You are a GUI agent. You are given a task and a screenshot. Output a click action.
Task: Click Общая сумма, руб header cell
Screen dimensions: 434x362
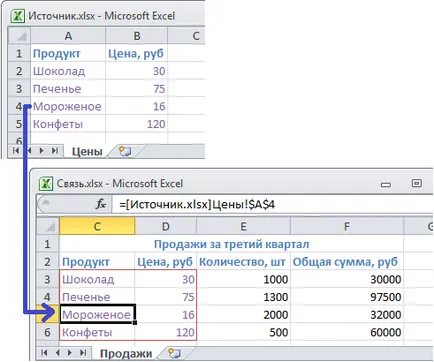[x=347, y=262]
